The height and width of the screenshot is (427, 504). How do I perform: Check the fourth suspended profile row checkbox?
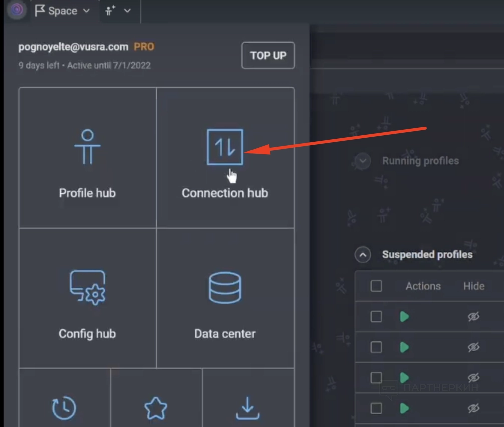point(376,408)
